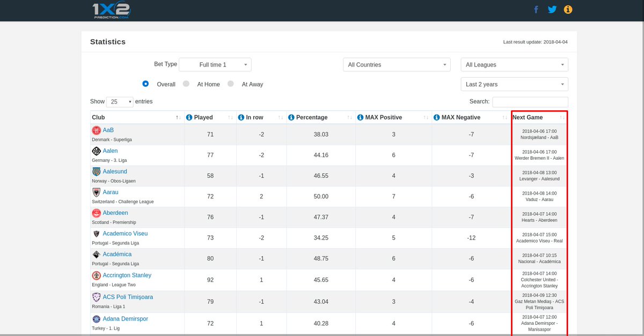The height and width of the screenshot is (336, 644).
Task: Click the 1X2 Prediction logo
Action: click(111, 10)
